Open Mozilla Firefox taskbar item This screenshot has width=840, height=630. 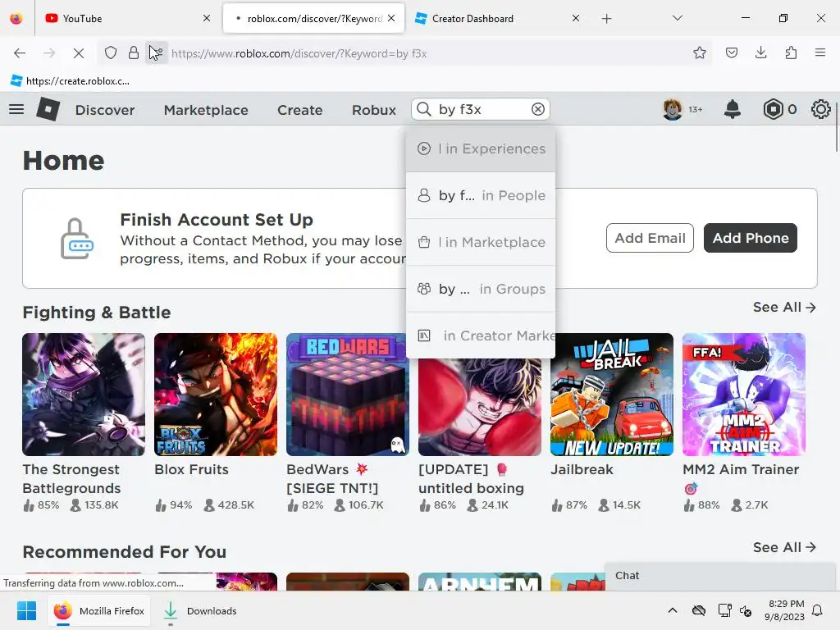(99, 610)
